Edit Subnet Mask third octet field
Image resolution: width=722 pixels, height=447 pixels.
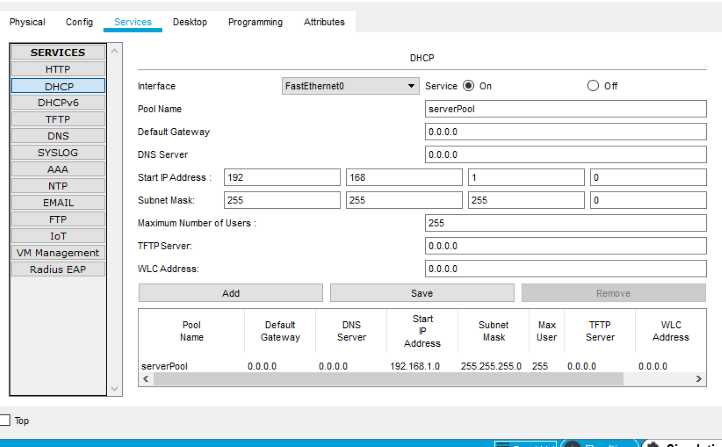pos(526,200)
